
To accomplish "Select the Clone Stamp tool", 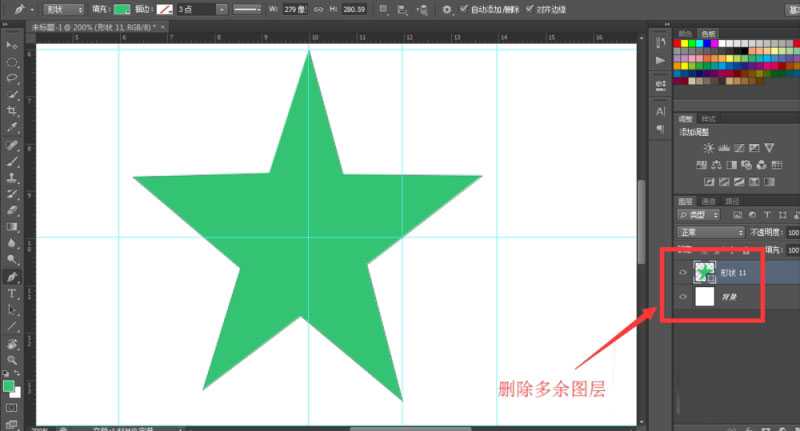I will pyautogui.click(x=12, y=178).
